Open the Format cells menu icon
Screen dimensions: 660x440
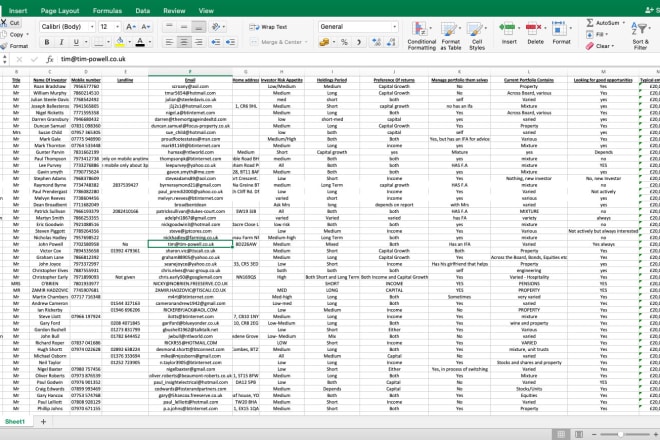coord(559,28)
